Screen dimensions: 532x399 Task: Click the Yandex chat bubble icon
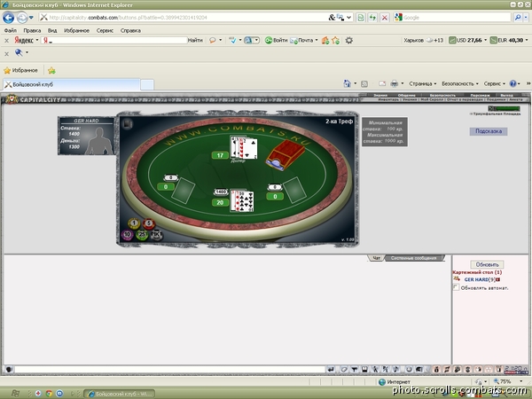(x=213, y=41)
